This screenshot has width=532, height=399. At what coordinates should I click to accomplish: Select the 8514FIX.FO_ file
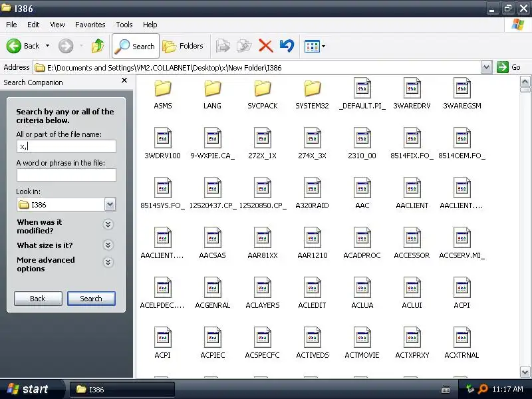[412, 138]
